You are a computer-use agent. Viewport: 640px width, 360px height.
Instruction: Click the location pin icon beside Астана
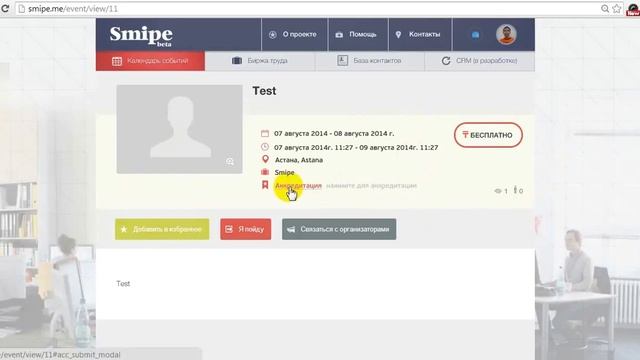tap(265, 159)
